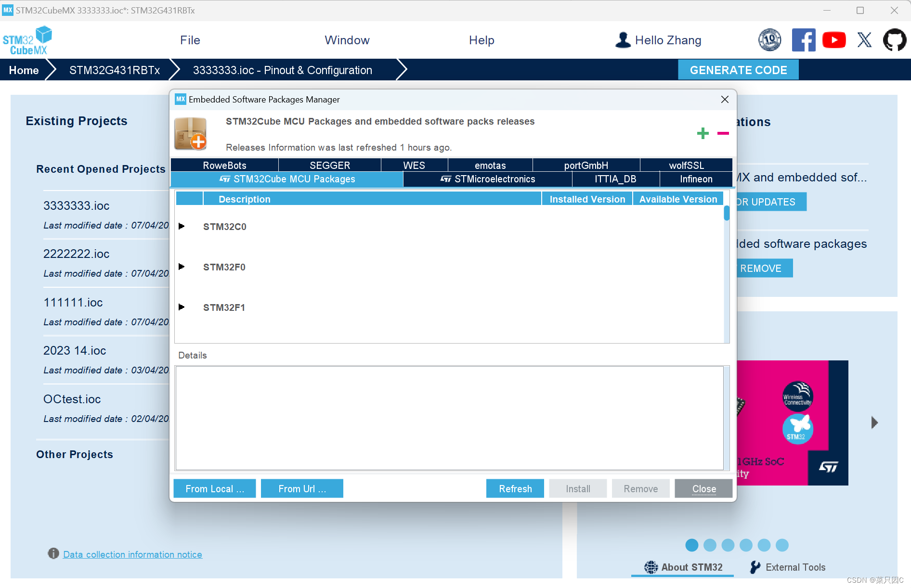Click the package box icon in dialog
This screenshot has width=911, height=588.
coord(191,133)
